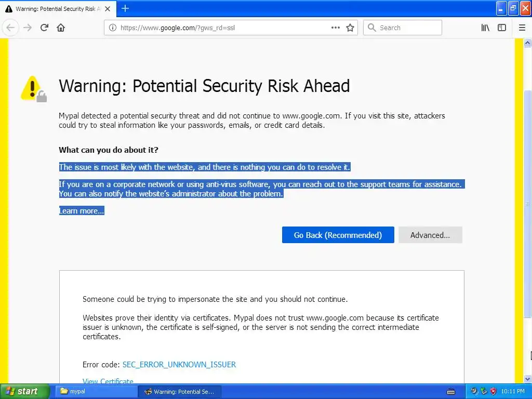Open the SEC_ERROR_UNKNOWN_ISSUER error code link
The height and width of the screenshot is (399, 532).
[179, 364]
